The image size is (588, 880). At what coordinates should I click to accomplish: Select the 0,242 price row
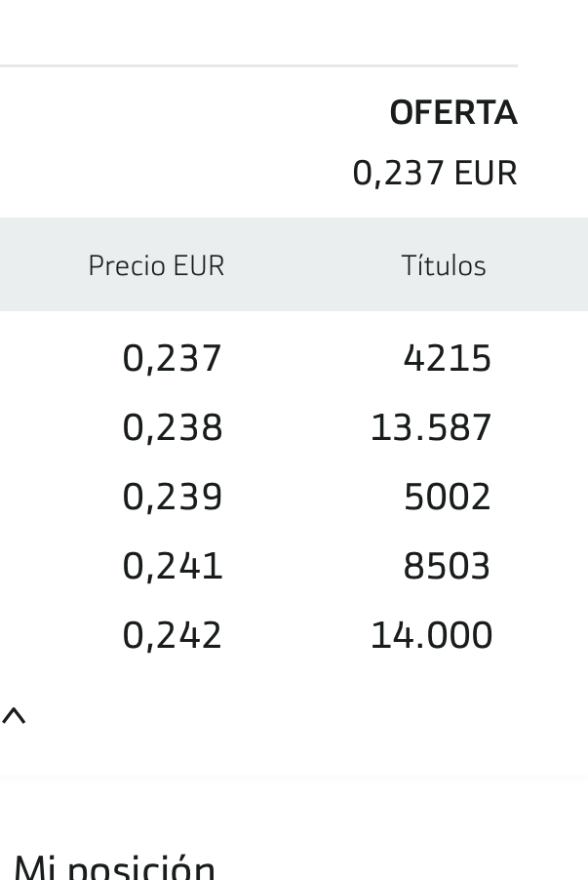coord(173,635)
